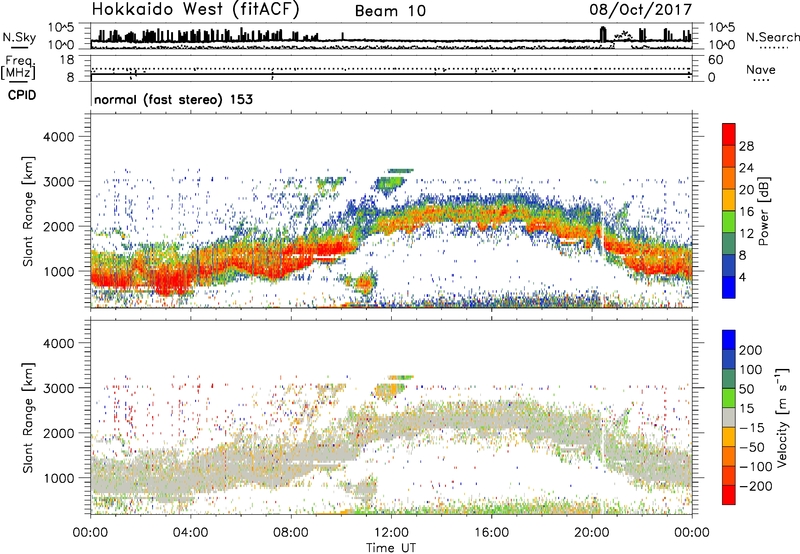Click the "2000" tick in the velocity panel

tap(58, 433)
